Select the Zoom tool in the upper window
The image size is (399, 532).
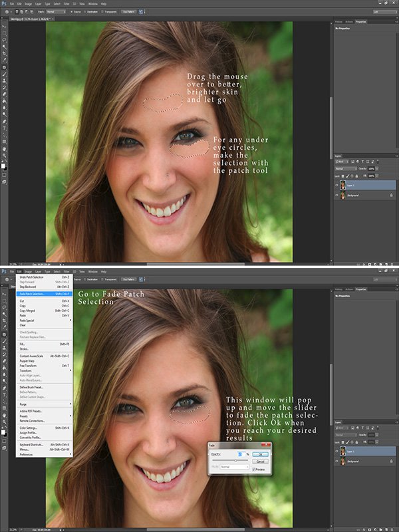click(4, 156)
